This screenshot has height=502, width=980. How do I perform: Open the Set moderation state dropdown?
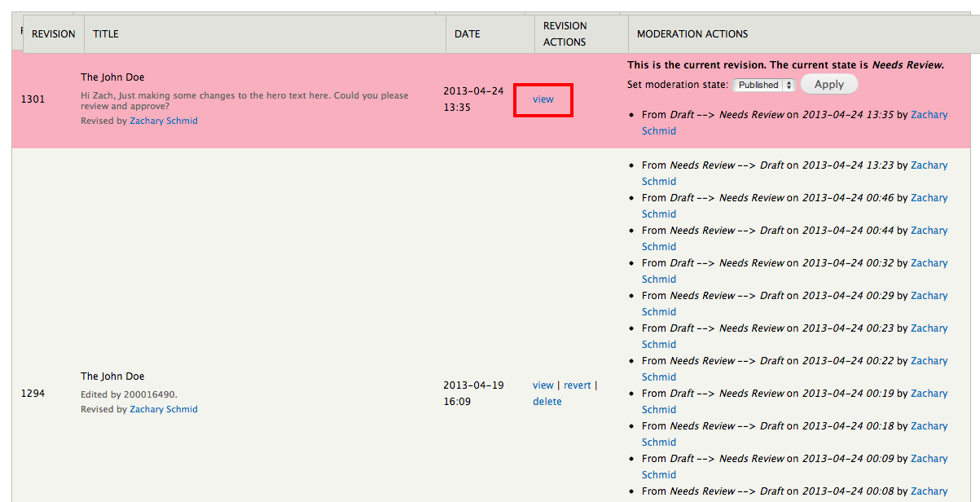[764, 85]
